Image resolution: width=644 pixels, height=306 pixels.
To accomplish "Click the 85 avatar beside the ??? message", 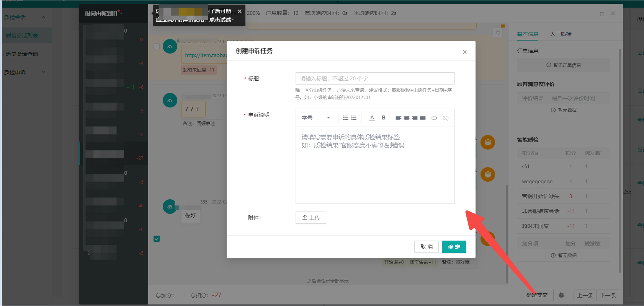I will click(170, 100).
